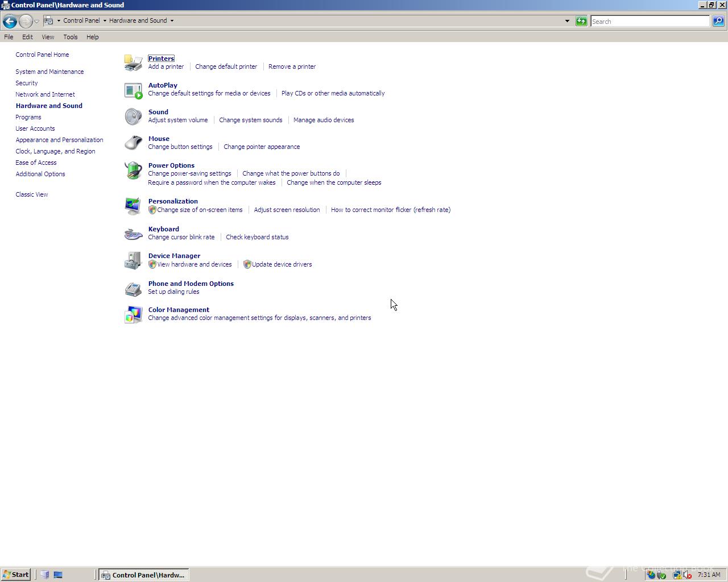Click Add a printer link
Screen dimensions: 728x582
[166, 66]
